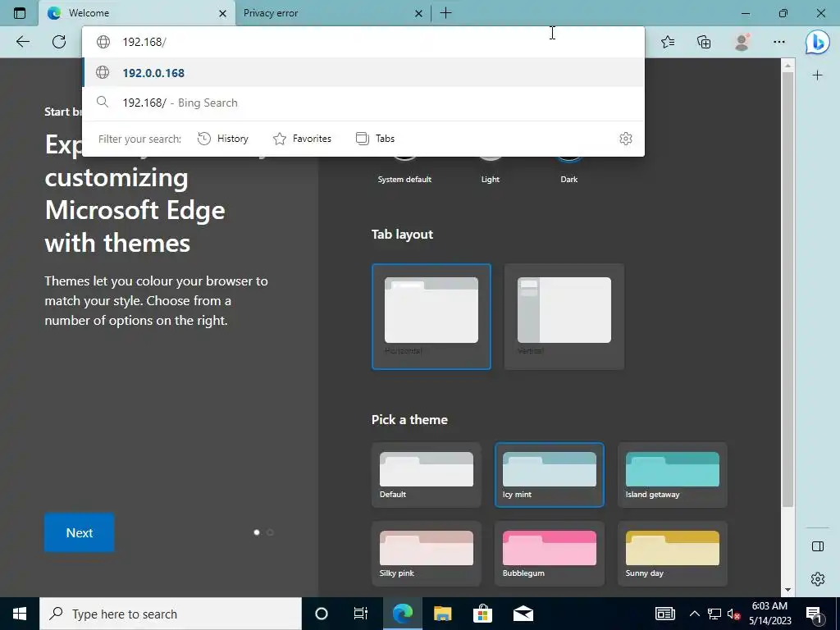Close the Welcome tab
840x630 pixels.
223,13
